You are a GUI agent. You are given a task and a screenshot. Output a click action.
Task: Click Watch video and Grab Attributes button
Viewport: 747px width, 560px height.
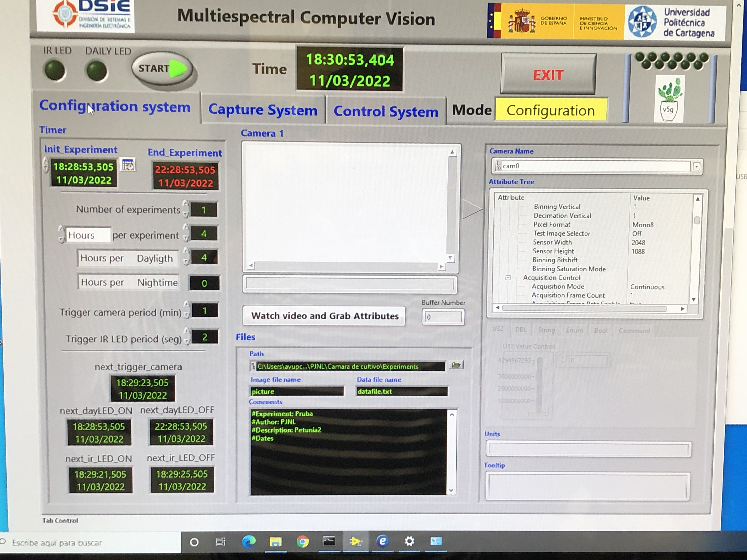click(324, 316)
